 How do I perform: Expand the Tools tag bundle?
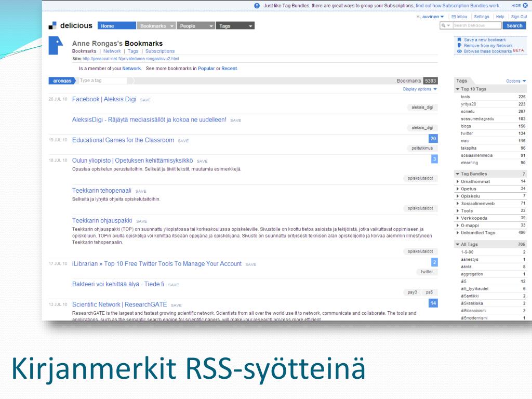click(458, 211)
